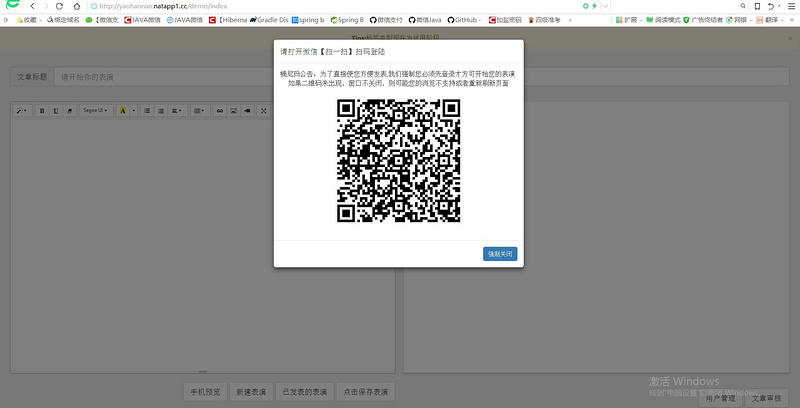The width and height of the screenshot is (800, 408).
Task: Open the magic wand style dropdown
Action: (22, 111)
